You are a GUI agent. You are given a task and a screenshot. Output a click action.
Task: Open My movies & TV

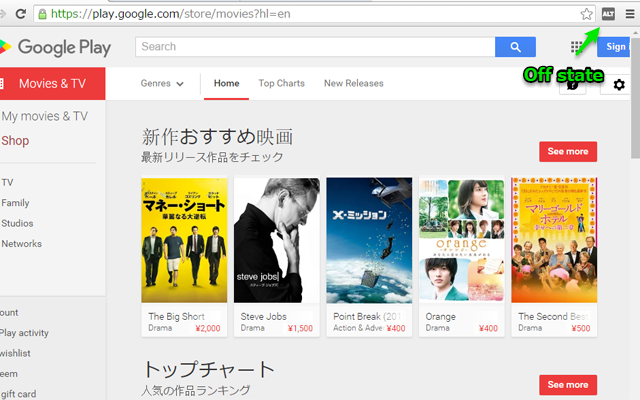pyautogui.click(x=44, y=116)
